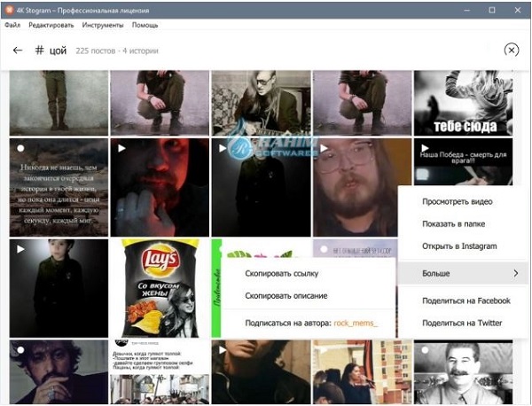This screenshot has width=532, height=406.
Task: Play the Наша Победа video
Action: 463,162
